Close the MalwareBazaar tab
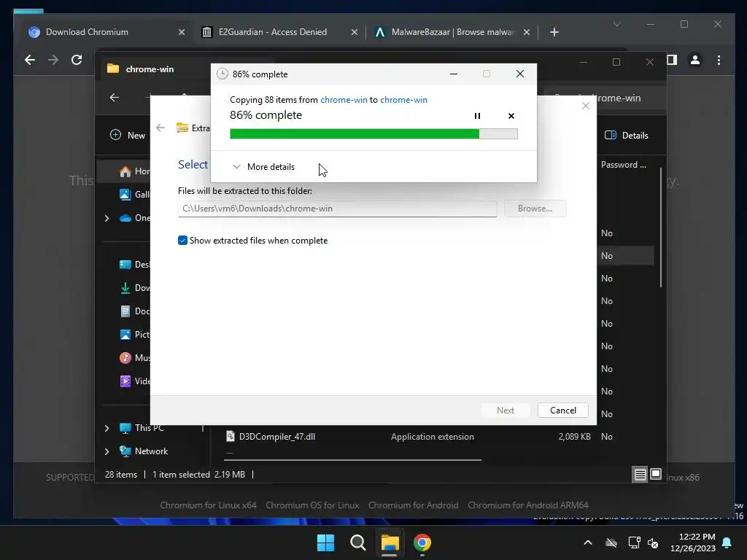The image size is (747, 560). (527, 32)
